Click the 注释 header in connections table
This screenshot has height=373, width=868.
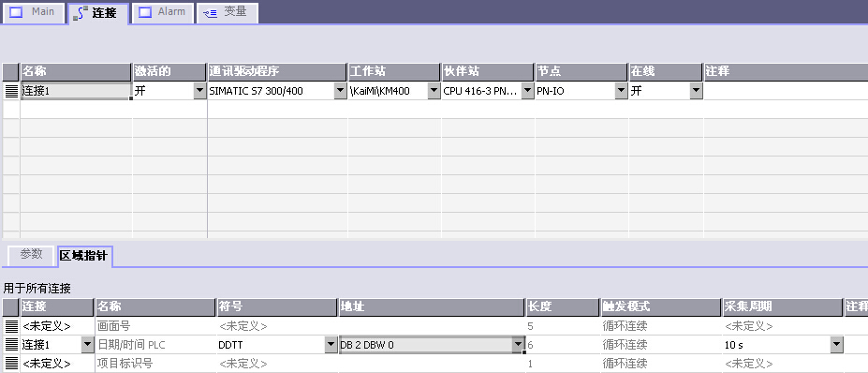point(787,72)
